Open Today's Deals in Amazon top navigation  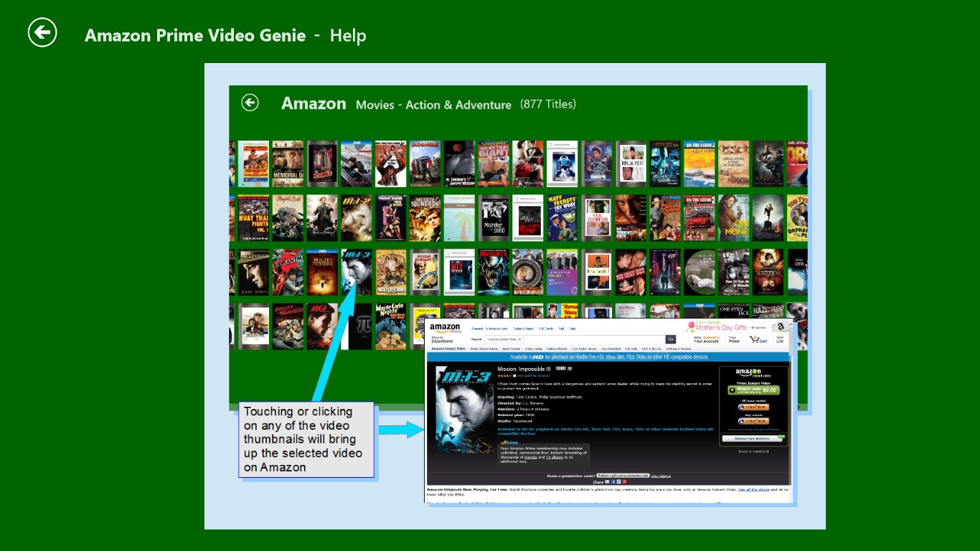pyautogui.click(x=523, y=329)
